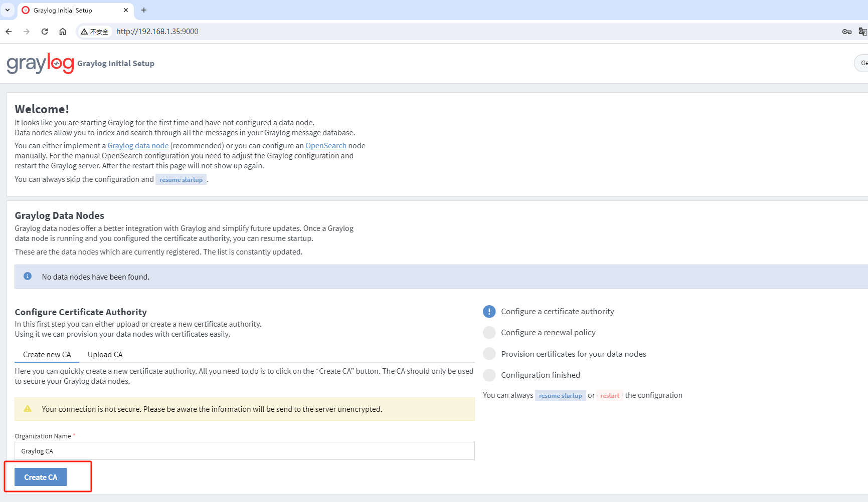
Task: Click the 'No data nodes have been found.' text
Action: click(96, 277)
